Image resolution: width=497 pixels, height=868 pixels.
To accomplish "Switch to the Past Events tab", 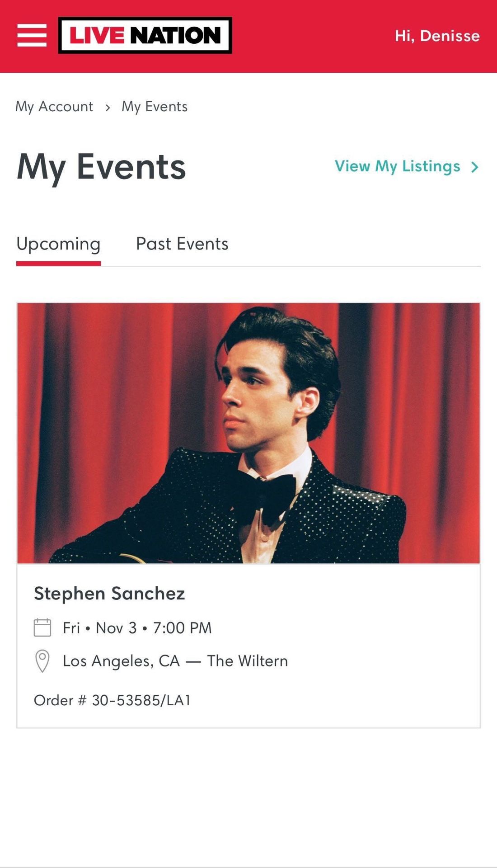I will click(182, 244).
